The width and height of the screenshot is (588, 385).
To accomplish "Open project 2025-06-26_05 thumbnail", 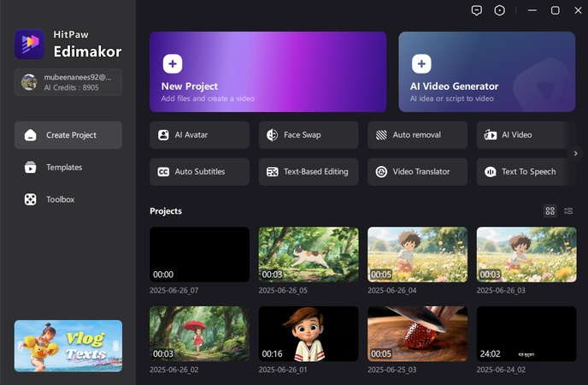I will (x=309, y=254).
